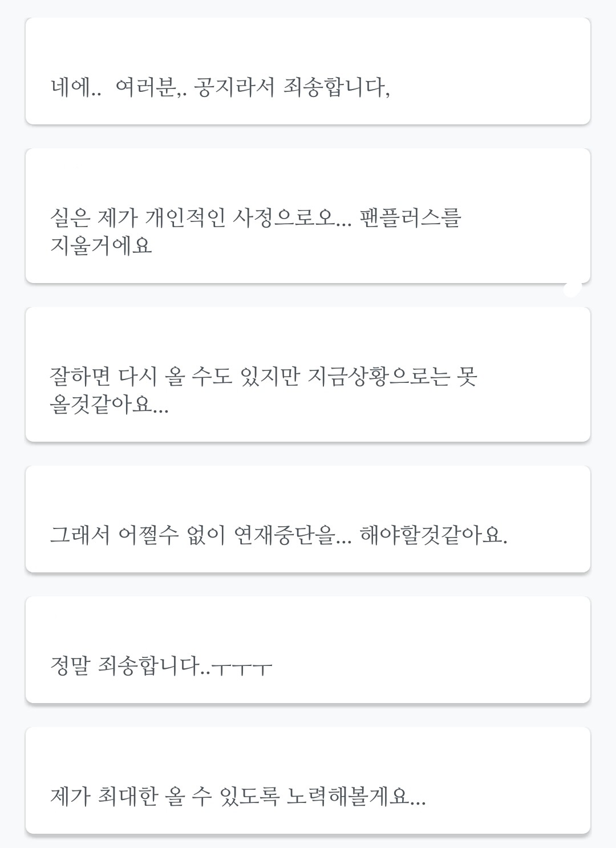Click the word "잘하면"
The width and height of the screenshot is (616, 848).
80,377
